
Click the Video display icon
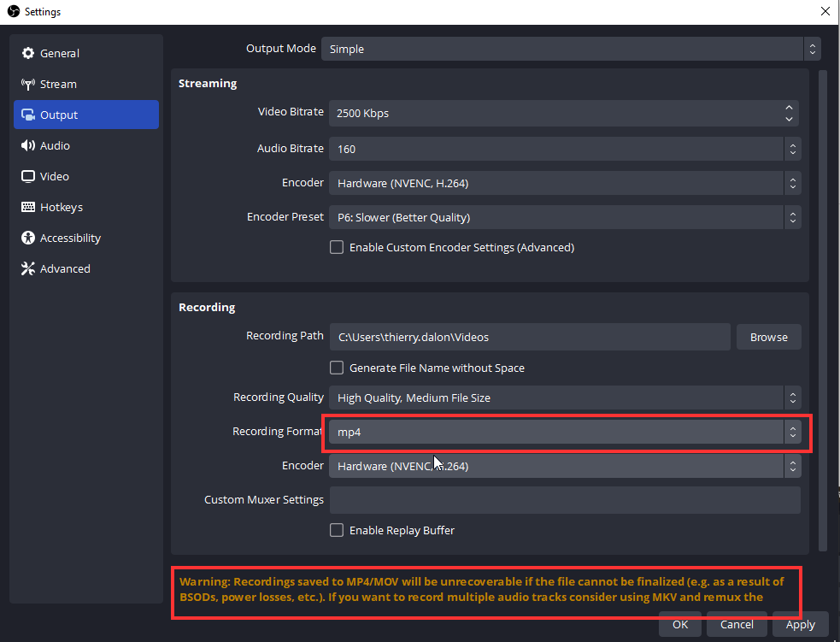pos(28,176)
